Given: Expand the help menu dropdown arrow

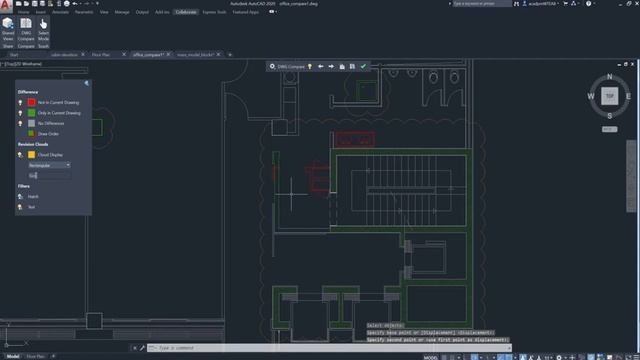Looking at the screenshot, I should click(x=594, y=4).
